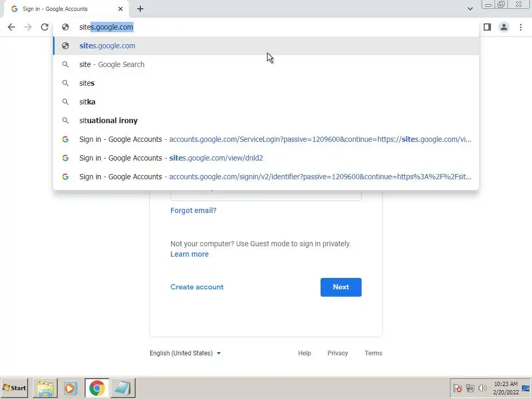
Task: Click the globe icon in the address bar
Action: (65, 27)
